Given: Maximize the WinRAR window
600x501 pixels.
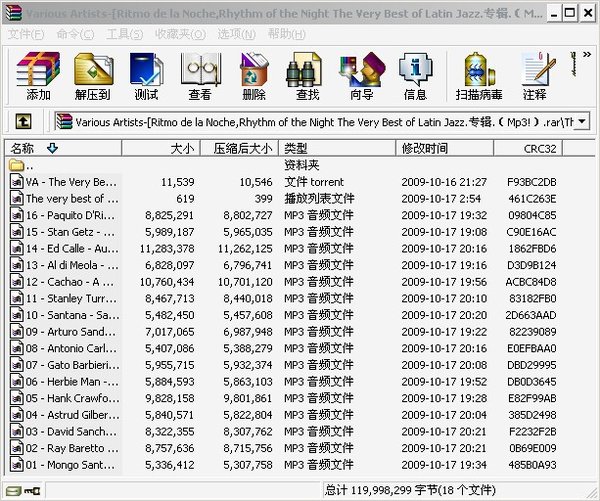Looking at the screenshot, I should (570, 13).
